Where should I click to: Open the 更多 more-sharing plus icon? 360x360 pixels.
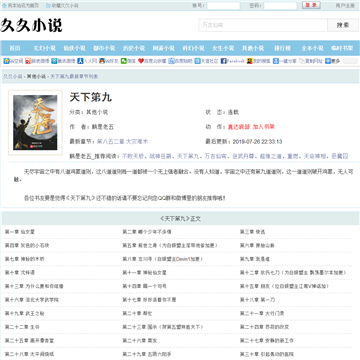click(x=328, y=61)
